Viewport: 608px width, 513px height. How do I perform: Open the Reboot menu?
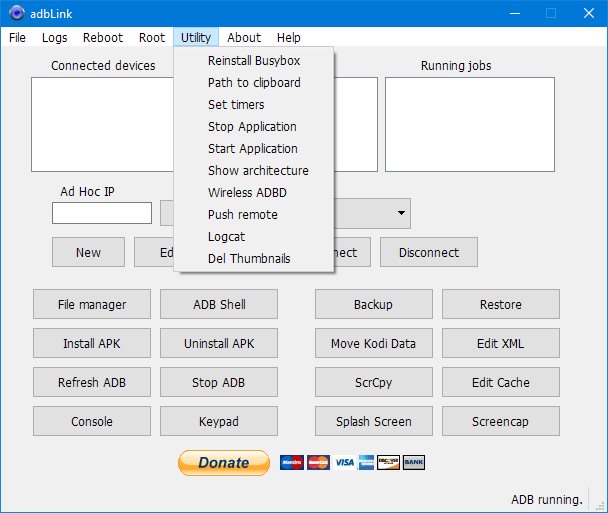click(x=103, y=38)
